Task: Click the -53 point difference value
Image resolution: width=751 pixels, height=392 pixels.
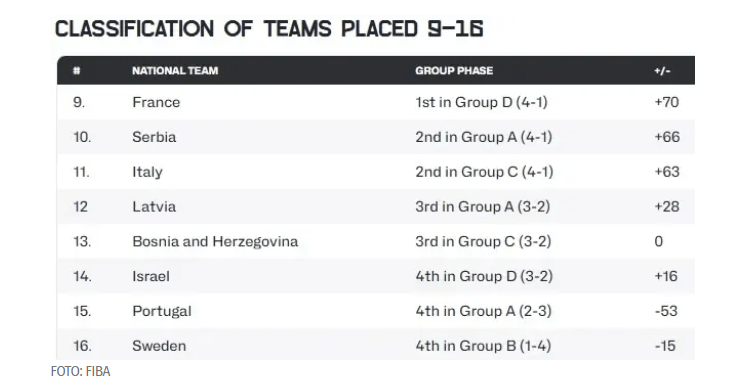Action: (x=666, y=311)
